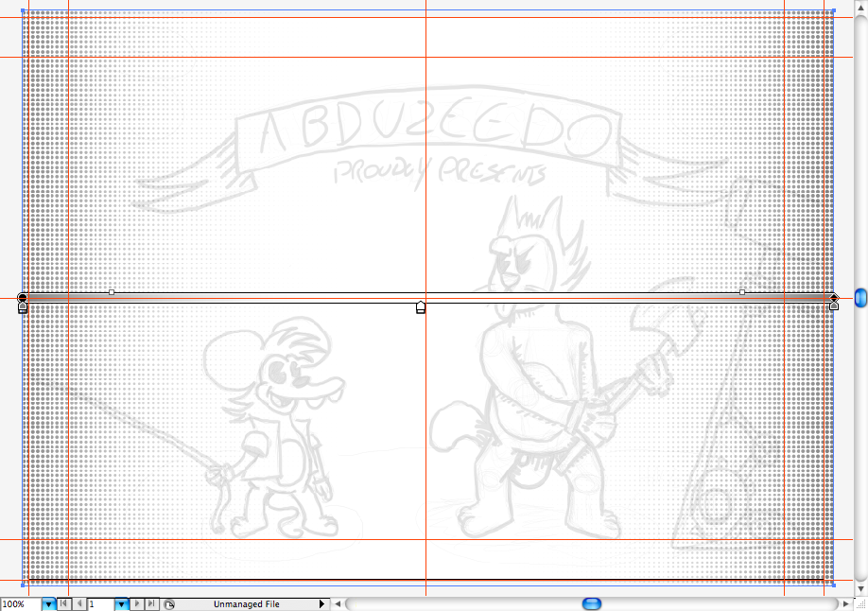Go to the last artboard
Image resolution: width=868 pixels, height=611 pixels.
coord(151,603)
